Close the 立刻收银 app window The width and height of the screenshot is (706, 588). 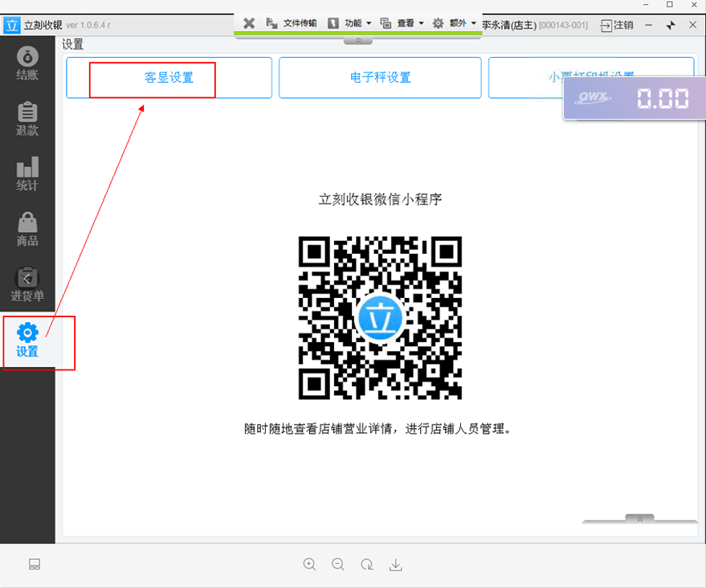(693, 25)
